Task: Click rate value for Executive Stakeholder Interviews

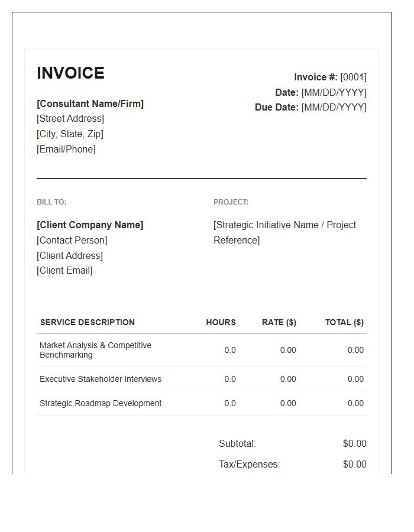Action: (288, 379)
